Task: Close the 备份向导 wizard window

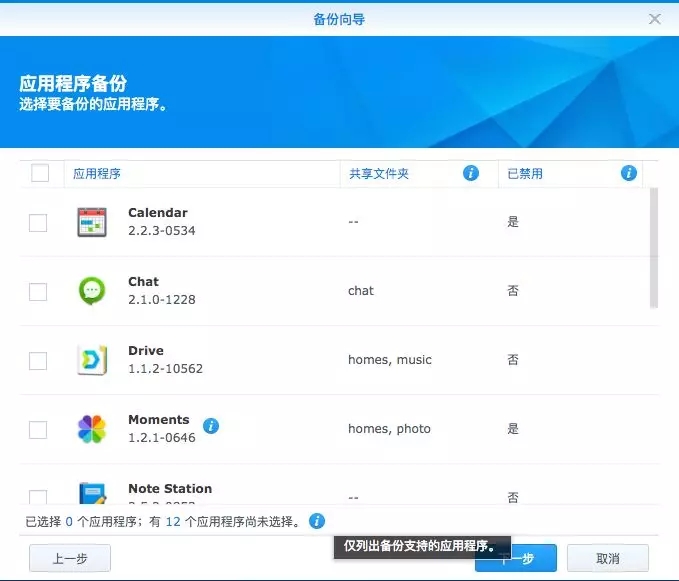Action: 655,19
